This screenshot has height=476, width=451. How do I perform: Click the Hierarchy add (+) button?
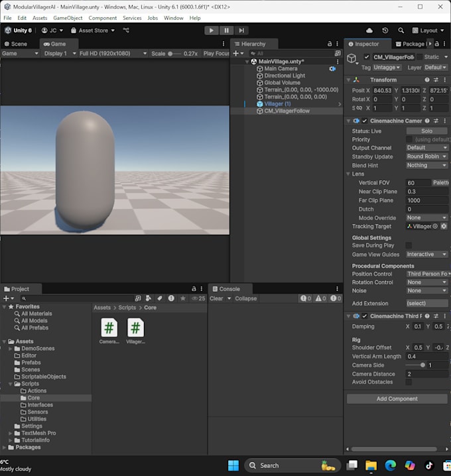238,54
